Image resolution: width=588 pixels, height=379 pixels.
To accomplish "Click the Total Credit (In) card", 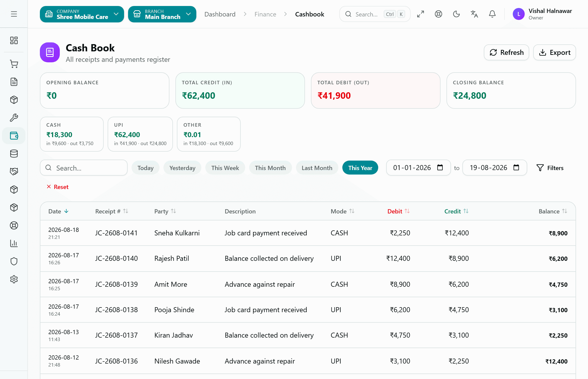I will 240,91.
